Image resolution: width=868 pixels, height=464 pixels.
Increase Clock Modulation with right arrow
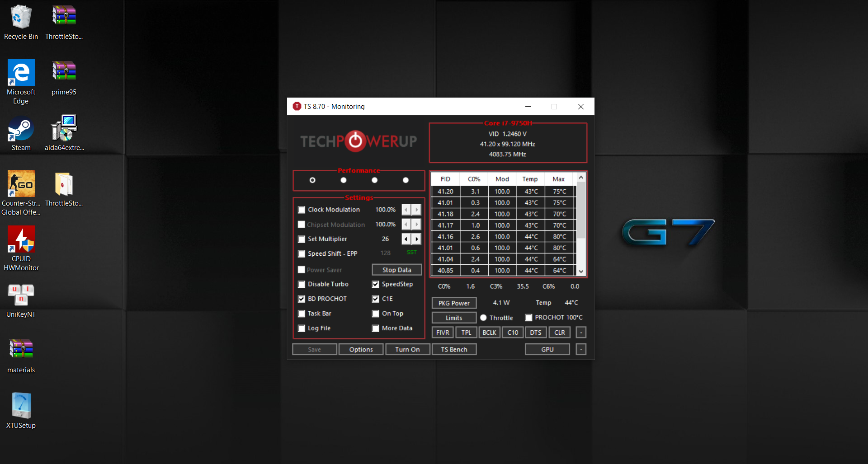[x=416, y=210]
